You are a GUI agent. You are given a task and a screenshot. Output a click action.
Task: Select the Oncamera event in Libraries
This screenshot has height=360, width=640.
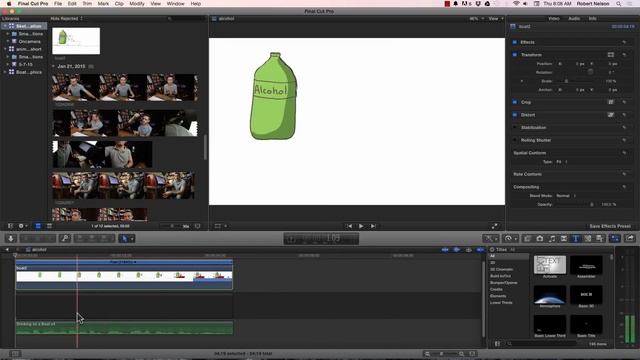tap(29, 42)
